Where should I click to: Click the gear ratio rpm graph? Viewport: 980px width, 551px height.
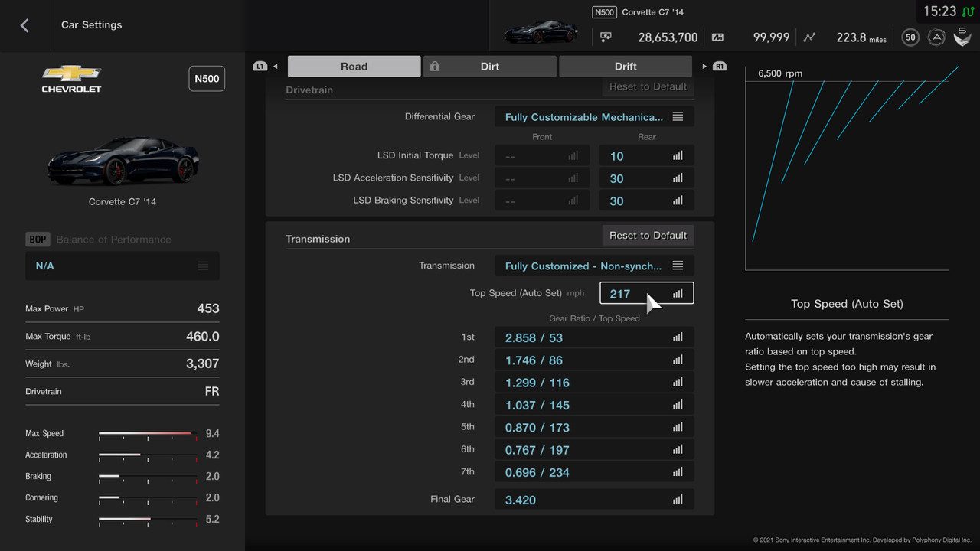tap(847, 168)
